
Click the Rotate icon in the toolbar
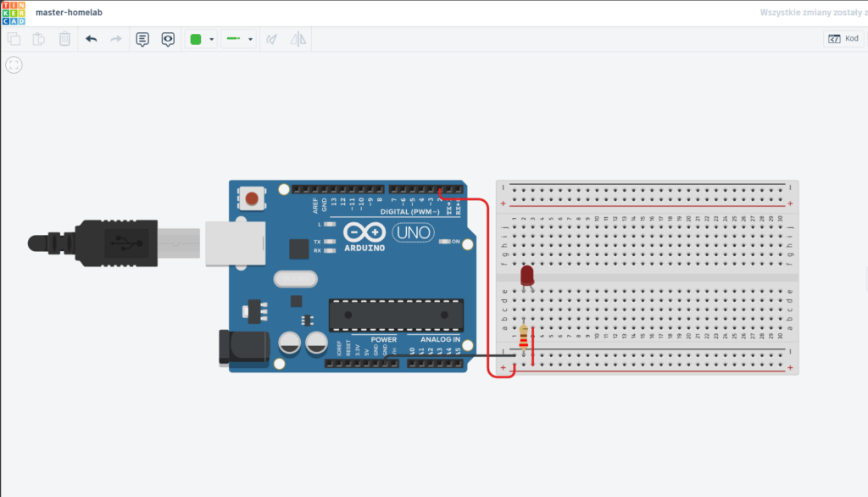point(272,38)
